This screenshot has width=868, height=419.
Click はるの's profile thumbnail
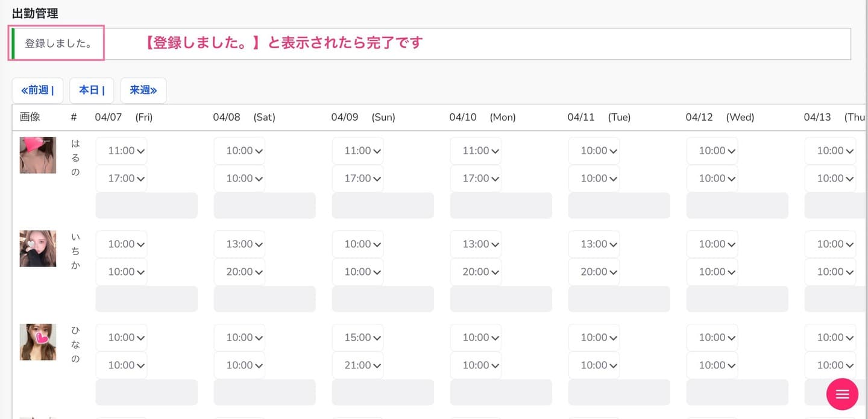(x=37, y=156)
